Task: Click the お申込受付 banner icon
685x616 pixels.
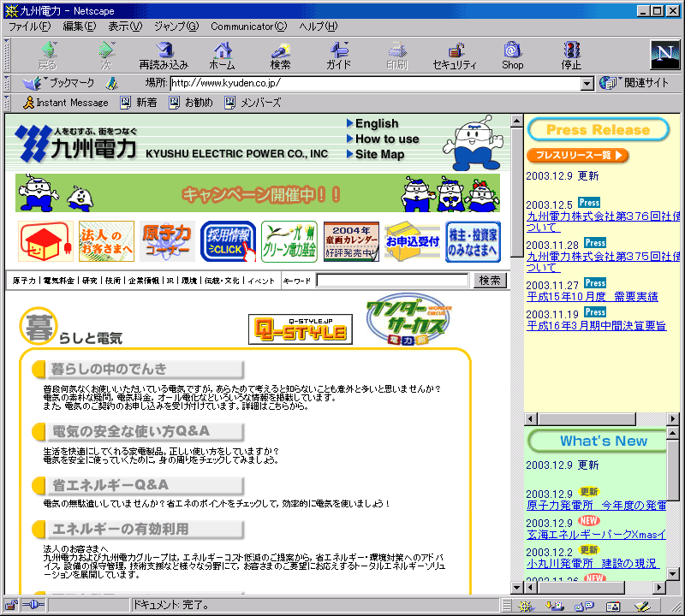Action: 413,241
